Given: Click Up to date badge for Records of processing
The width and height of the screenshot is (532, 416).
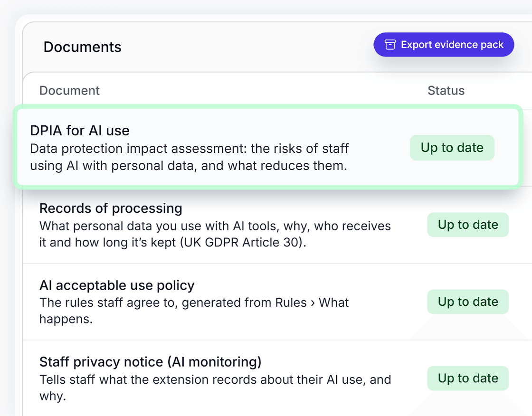Looking at the screenshot, I should coord(468,225).
